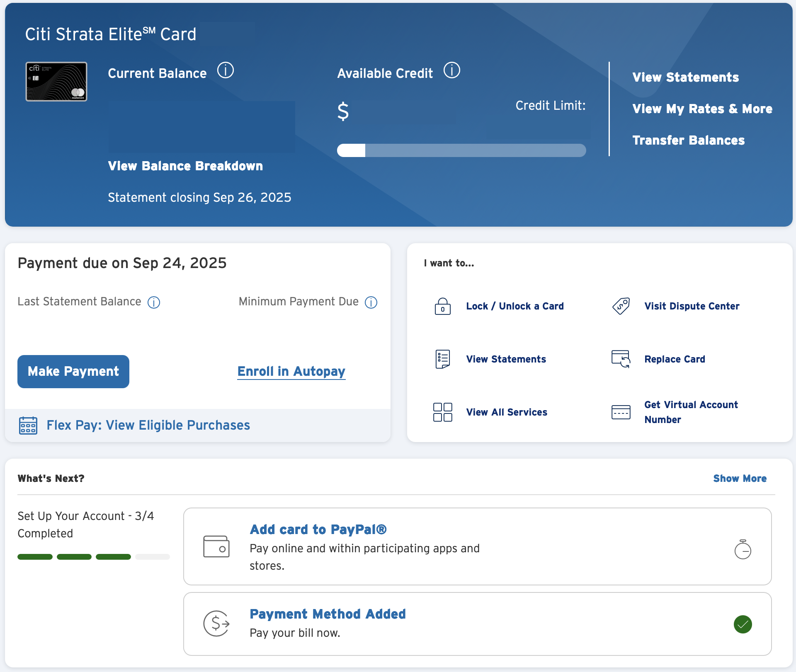Click the PayPal task pending timer icon

[743, 550]
